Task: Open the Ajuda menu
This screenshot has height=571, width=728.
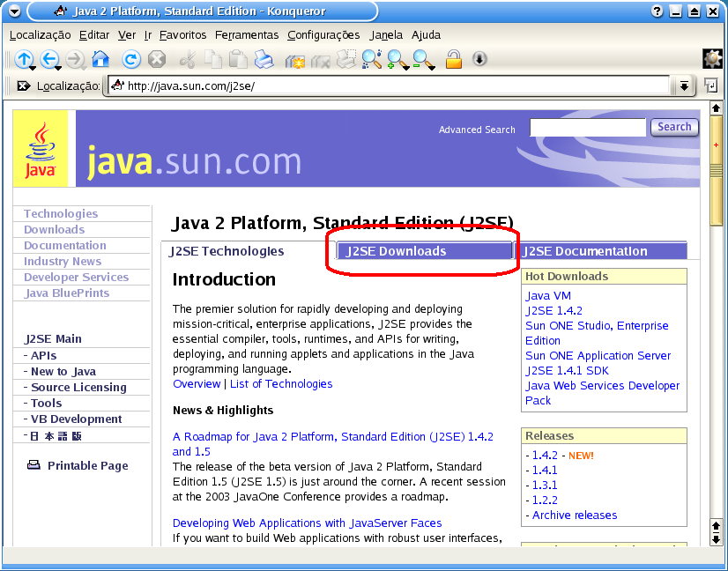Action: tap(426, 35)
